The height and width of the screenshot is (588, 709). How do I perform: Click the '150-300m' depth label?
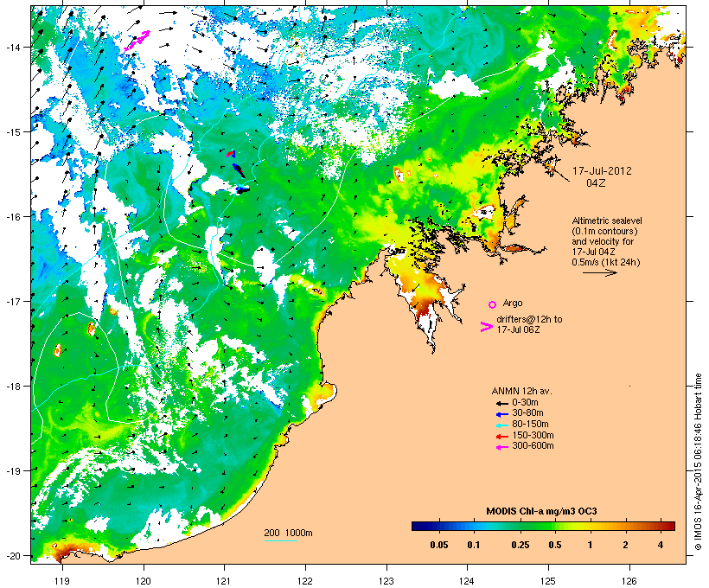533,435
